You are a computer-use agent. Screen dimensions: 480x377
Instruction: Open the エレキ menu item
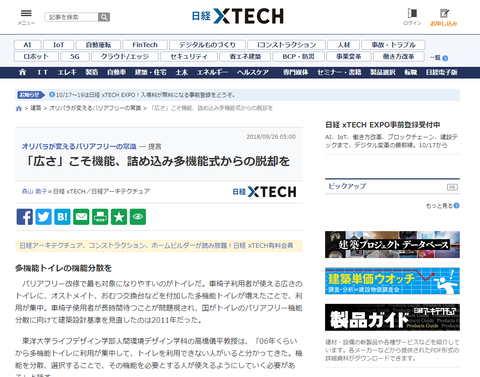point(67,72)
